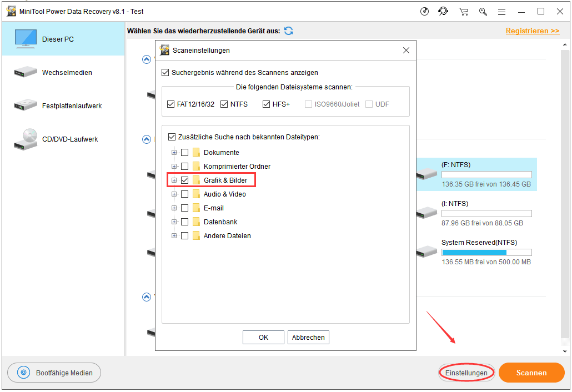Open the Registrieren link
This screenshot has width=572, height=392.
click(532, 31)
